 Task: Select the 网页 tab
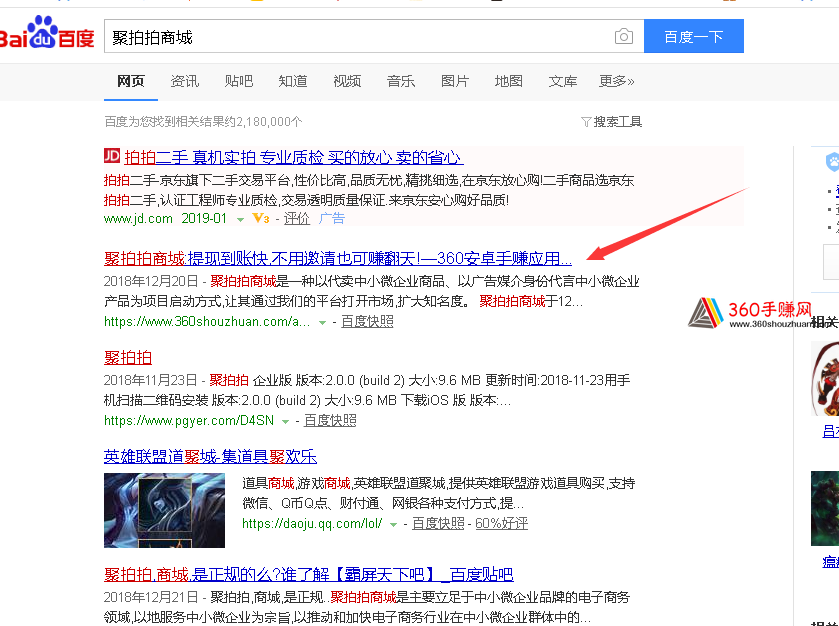tap(131, 81)
